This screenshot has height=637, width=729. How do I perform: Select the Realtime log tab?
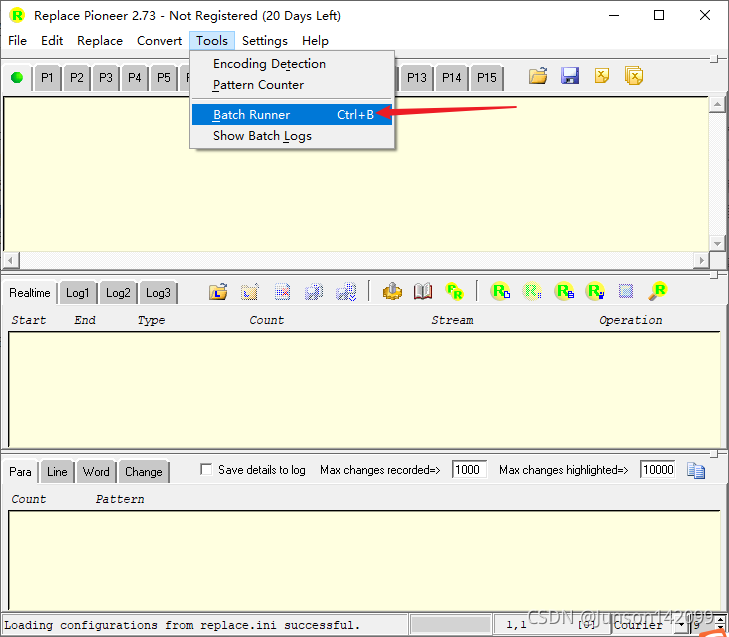(x=30, y=293)
